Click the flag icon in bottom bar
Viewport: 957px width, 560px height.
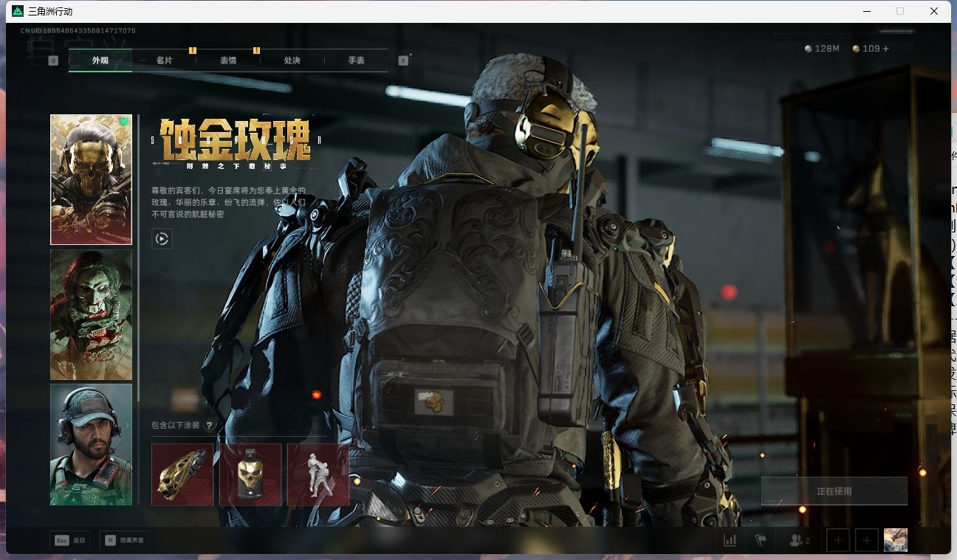point(760,540)
